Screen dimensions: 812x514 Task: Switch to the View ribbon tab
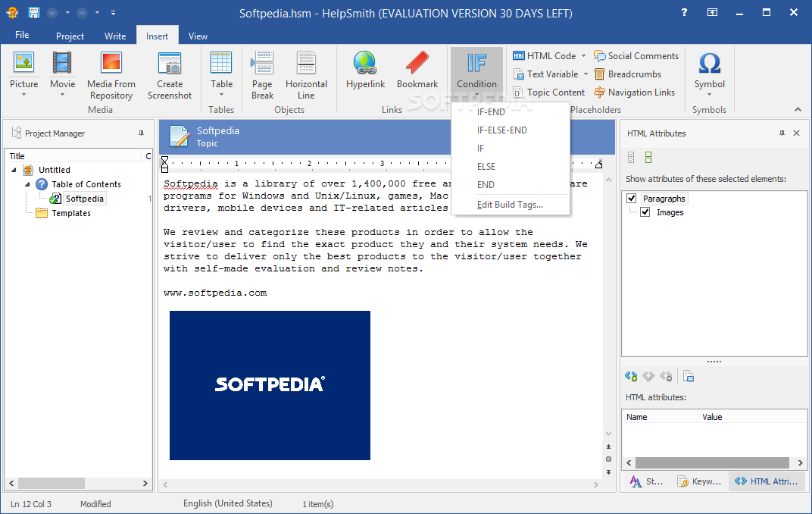pyautogui.click(x=198, y=36)
